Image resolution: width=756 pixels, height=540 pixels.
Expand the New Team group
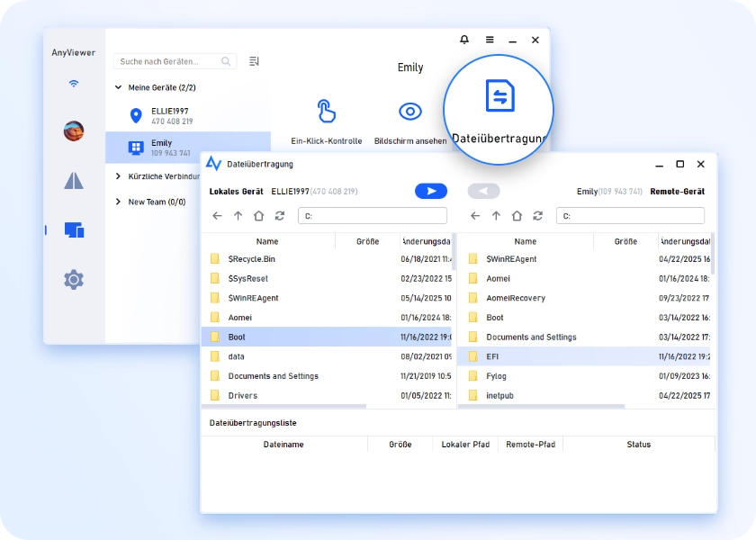click(119, 202)
